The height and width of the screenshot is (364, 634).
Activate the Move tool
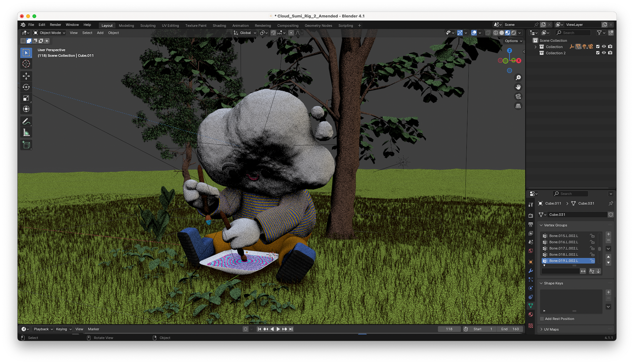pyautogui.click(x=26, y=76)
